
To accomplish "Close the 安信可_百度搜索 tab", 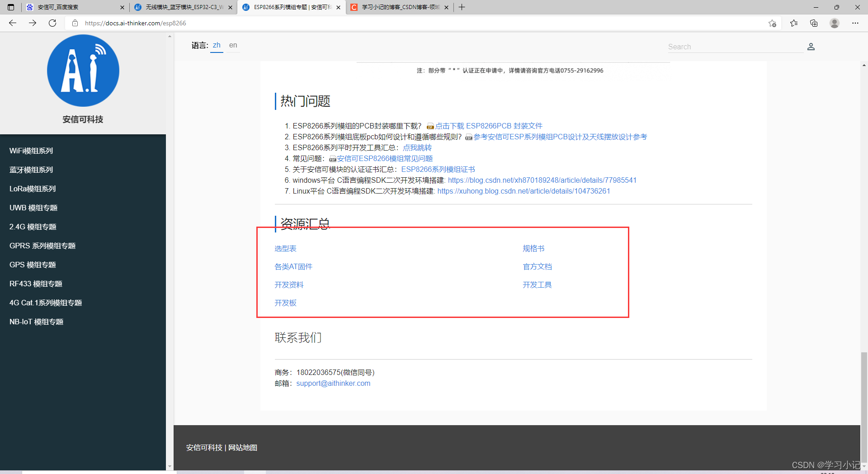I will 122,7.
